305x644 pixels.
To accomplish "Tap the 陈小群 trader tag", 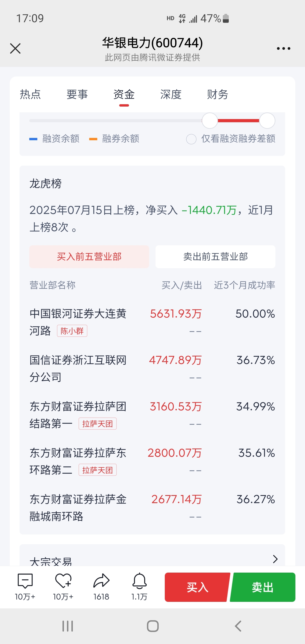I will 72,331.
